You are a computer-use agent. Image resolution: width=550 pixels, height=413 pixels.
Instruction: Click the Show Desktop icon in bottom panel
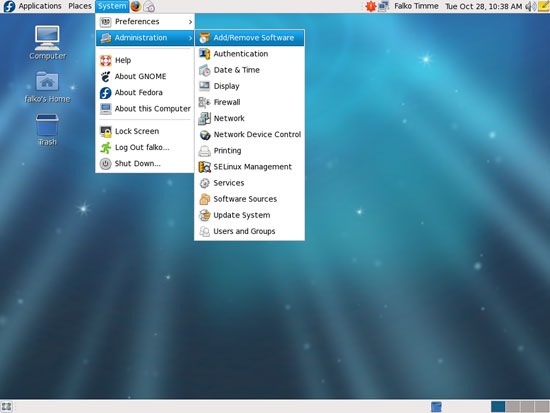coord(6,407)
